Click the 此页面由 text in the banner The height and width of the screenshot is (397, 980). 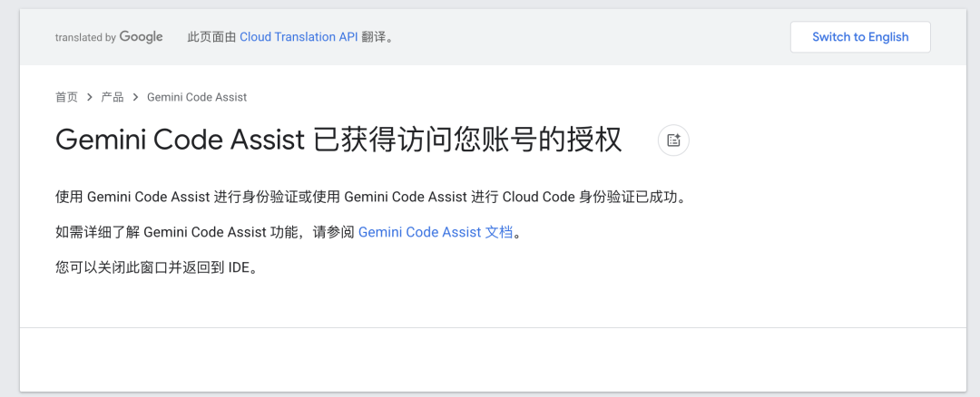point(211,37)
